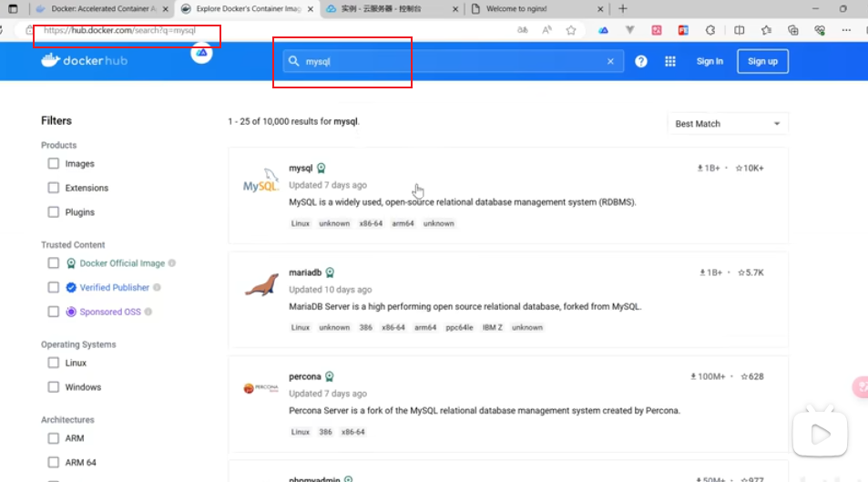The image size is (868, 482).
Task: Check the Images filter checkbox
Action: pos(53,163)
